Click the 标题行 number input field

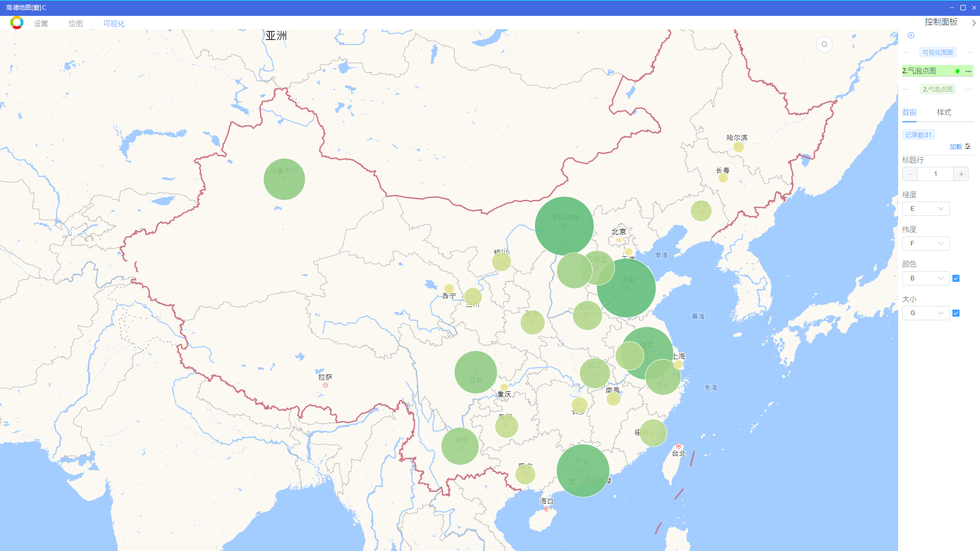[x=936, y=174]
